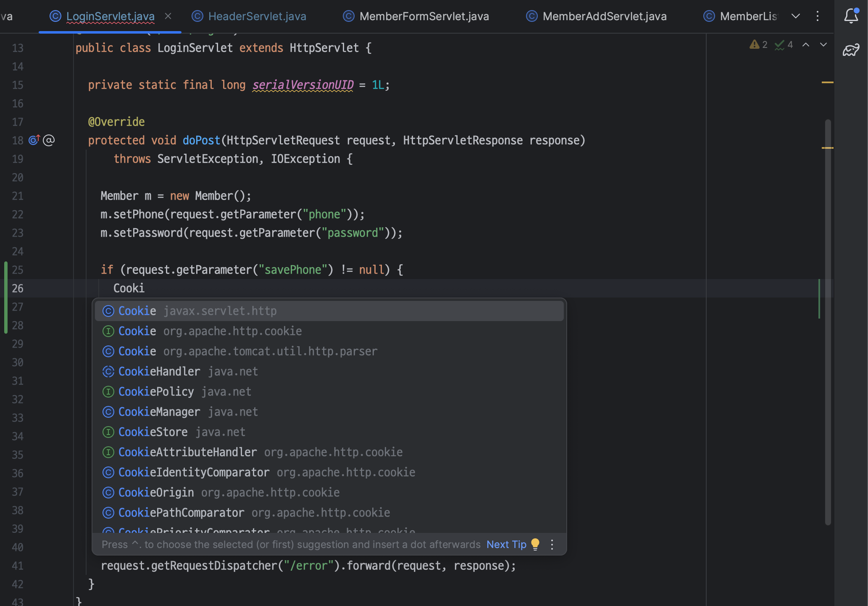Switch to the HeaderServlet.java tab
The image size is (868, 606).
tap(257, 16)
